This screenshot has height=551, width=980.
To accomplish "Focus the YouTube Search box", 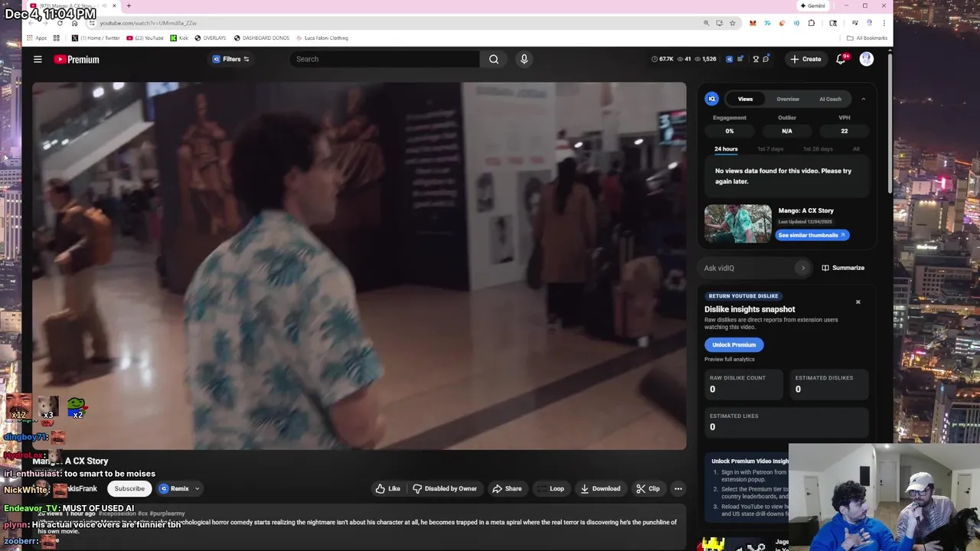I will coord(385,59).
